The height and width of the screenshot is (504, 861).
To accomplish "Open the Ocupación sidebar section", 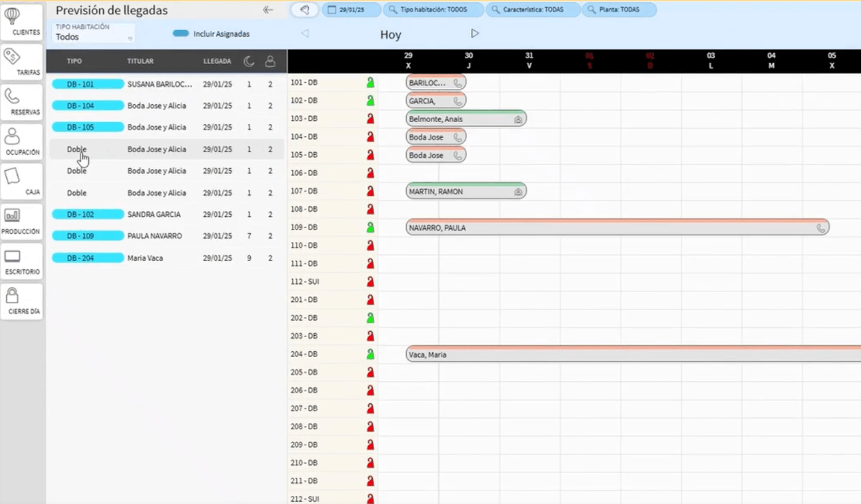I will pos(22,141).
